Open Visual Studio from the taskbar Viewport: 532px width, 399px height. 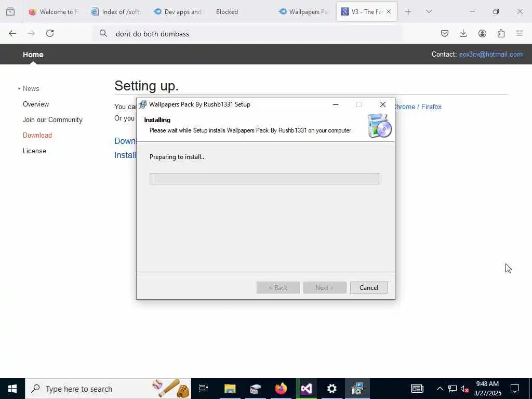[x=307, y=389]
